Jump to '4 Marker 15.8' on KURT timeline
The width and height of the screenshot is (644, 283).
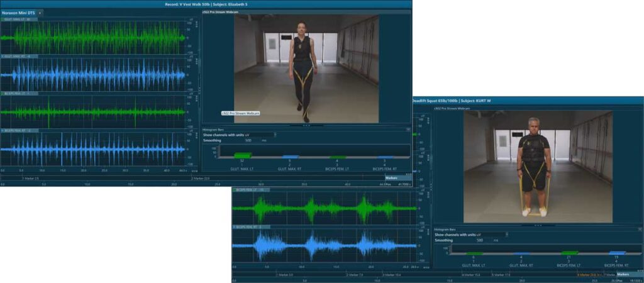[x=471, y=274]
